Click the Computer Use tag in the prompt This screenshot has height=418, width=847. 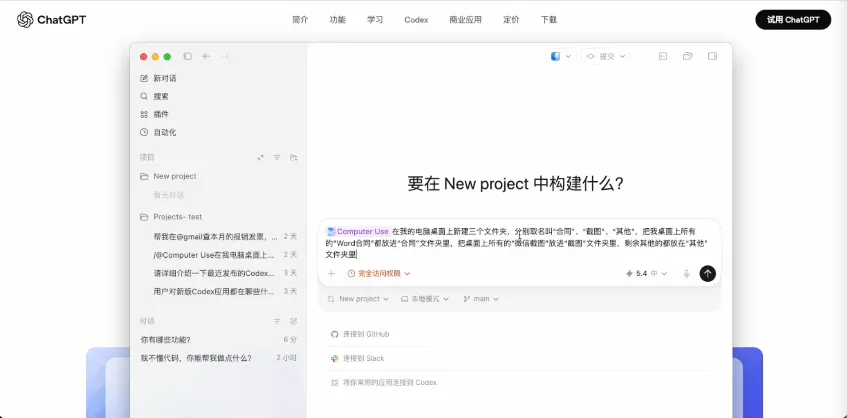pyautogui.click(x=358, y=231)
